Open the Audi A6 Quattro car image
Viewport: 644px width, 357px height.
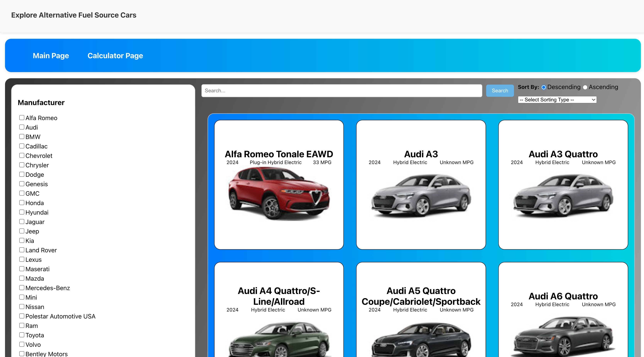[563, 336]
